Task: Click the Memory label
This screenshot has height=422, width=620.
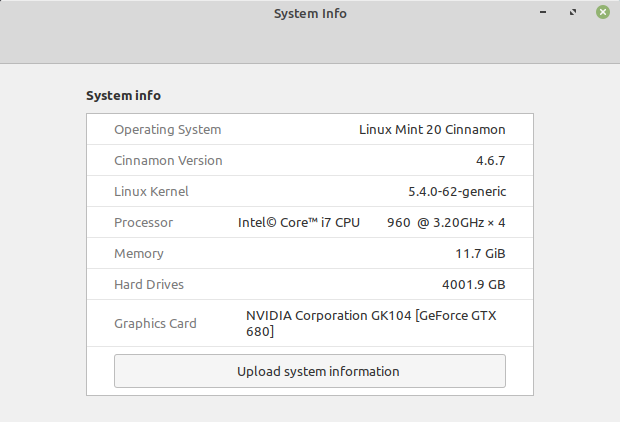Action: coord(139,253)
